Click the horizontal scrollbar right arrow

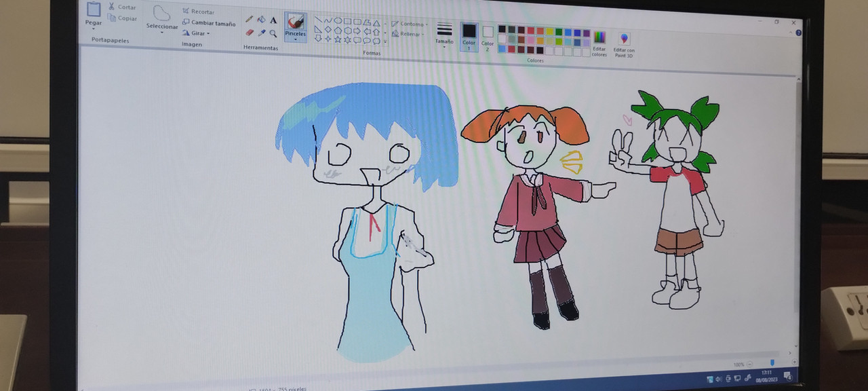tap(790, 353)
